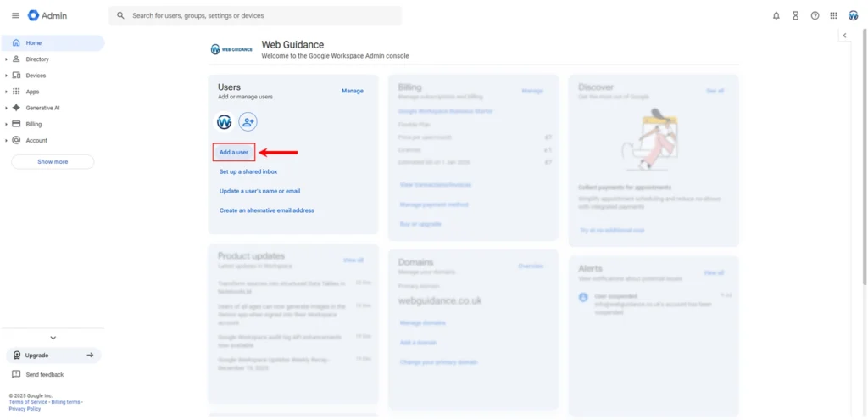The height and width of the screenshot is (420, 868).
Task: Click Overview in the Domains card
Action: pos(531,266)
